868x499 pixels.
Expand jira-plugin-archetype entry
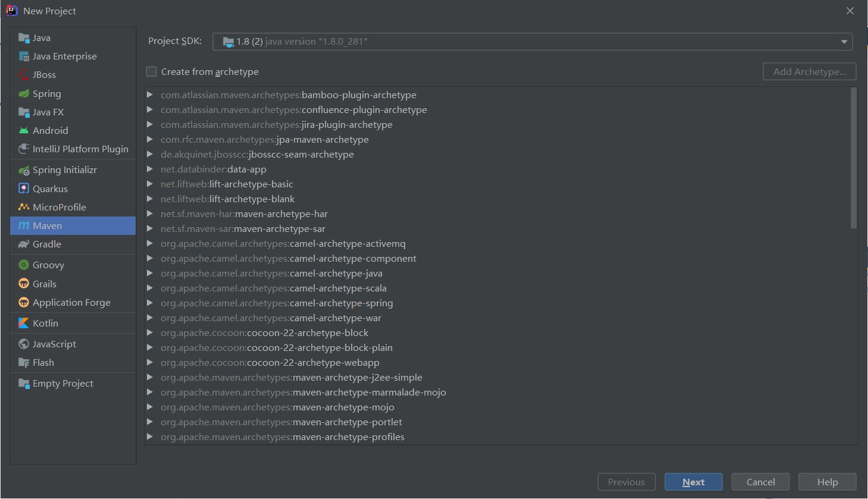pyautogui.click(x=150, y=125)
